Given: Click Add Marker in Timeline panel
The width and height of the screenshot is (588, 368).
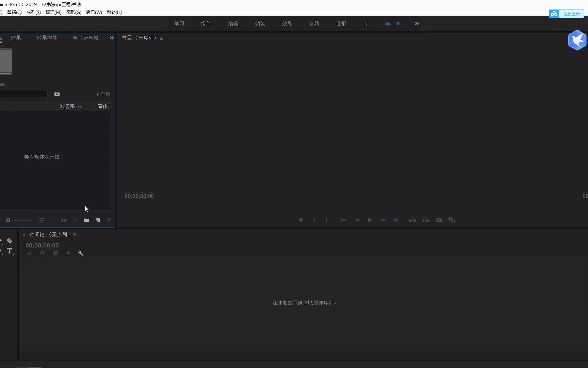Looking at the screenshot, I should [68, 253].
